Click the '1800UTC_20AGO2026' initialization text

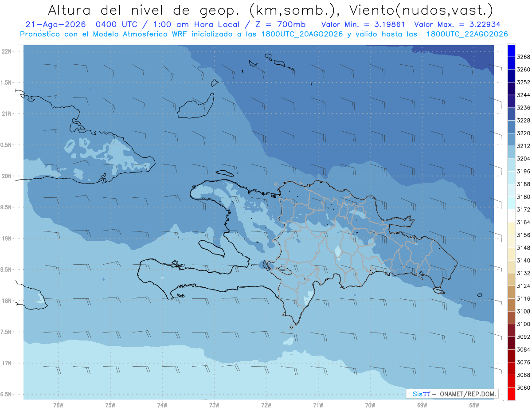301,34
